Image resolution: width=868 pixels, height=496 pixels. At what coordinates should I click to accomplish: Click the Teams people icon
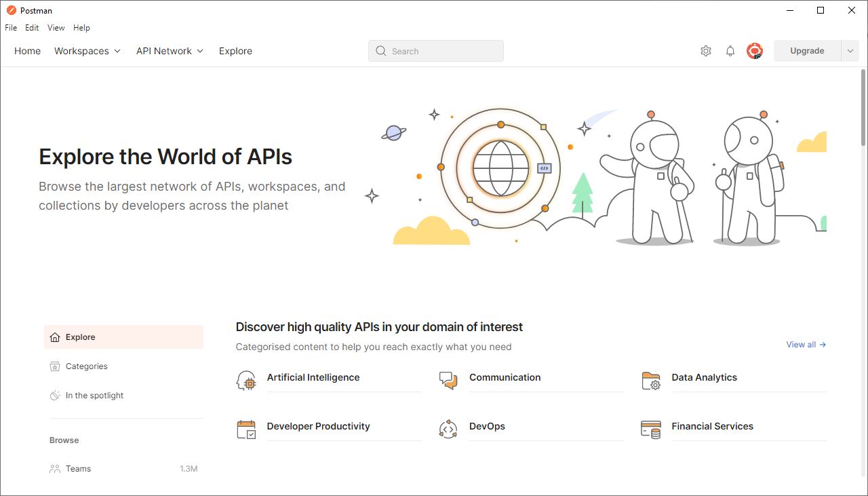(x=55, y=469)
